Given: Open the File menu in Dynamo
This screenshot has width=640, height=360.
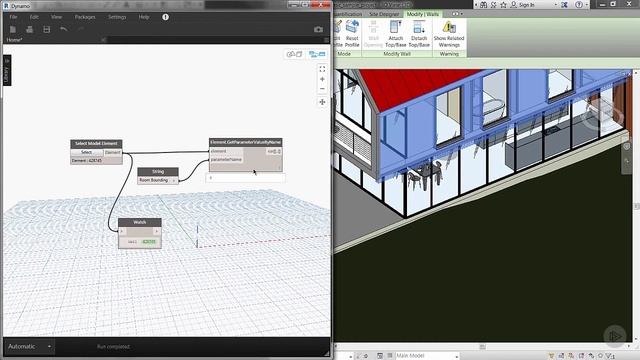Looking at the screenshot, I should [x=13, y=17].
